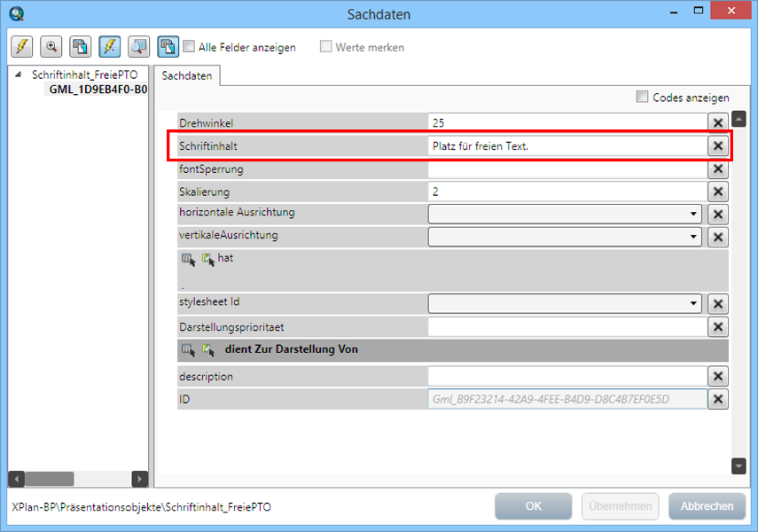Click the magnifier zoom icon in toolbar
This screenshot has height=532, width=758.
[x=51, y=46]
